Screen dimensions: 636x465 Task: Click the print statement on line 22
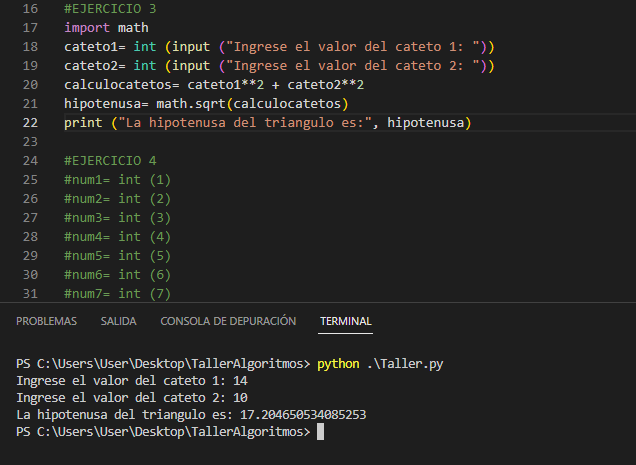(268, 123)
